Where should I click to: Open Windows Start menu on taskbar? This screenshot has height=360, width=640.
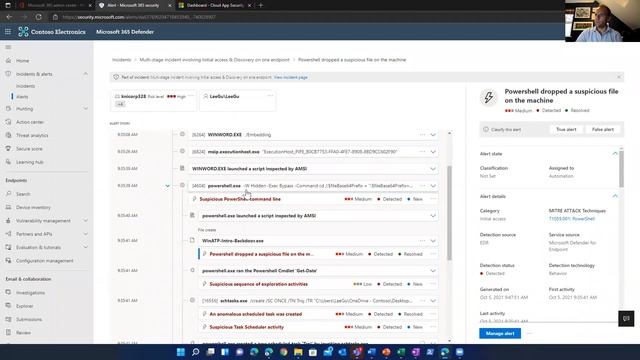coord(181,352)
